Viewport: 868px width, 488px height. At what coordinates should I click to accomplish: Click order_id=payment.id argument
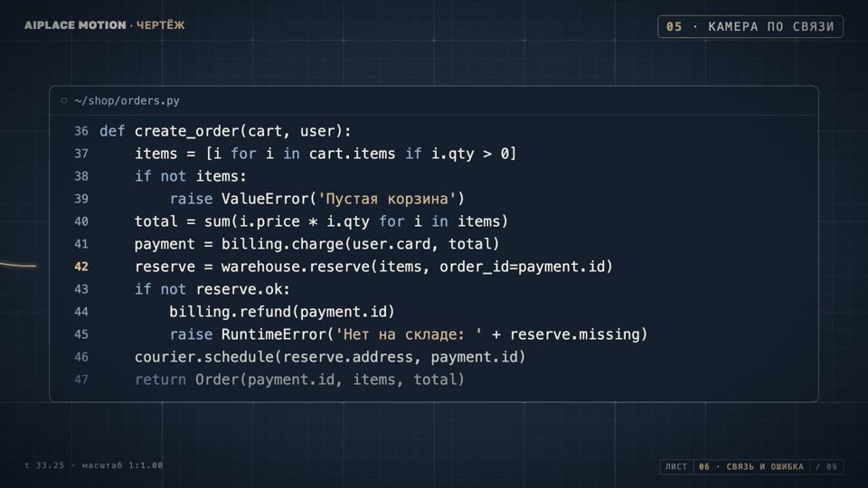tap(522, 267)
